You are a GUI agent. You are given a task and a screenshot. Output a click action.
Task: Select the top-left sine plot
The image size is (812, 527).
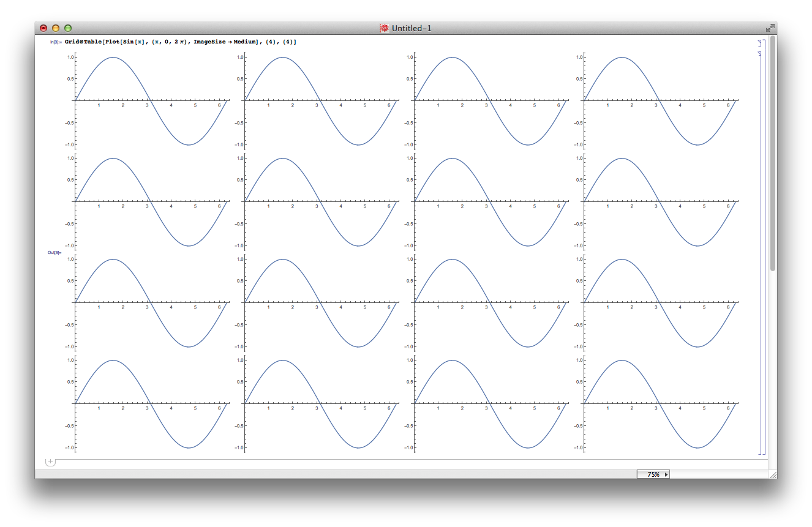(151, 100)
